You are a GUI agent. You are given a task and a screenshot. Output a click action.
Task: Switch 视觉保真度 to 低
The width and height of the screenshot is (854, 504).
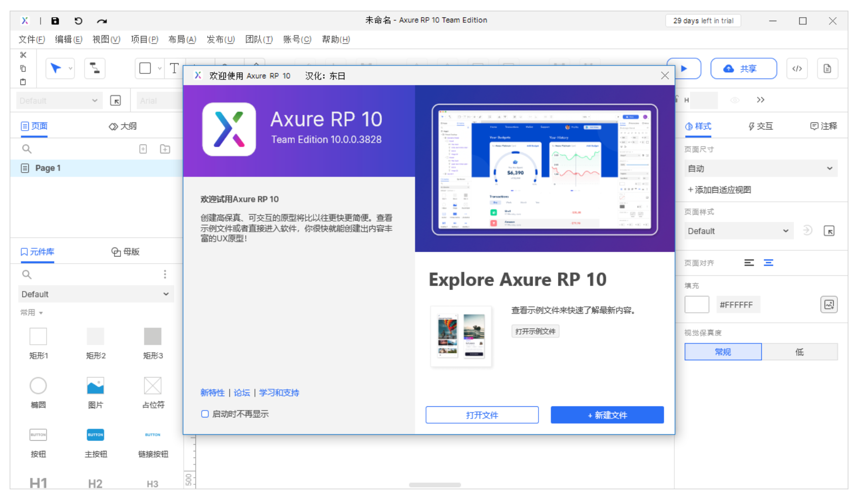(800, 352)
